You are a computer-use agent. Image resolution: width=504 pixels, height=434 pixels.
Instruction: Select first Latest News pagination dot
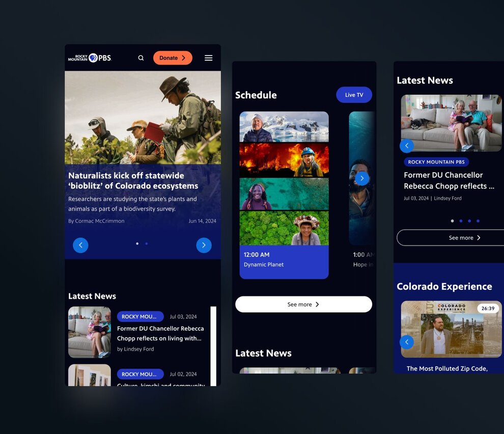pyautogui.click(x=452, y=221)
